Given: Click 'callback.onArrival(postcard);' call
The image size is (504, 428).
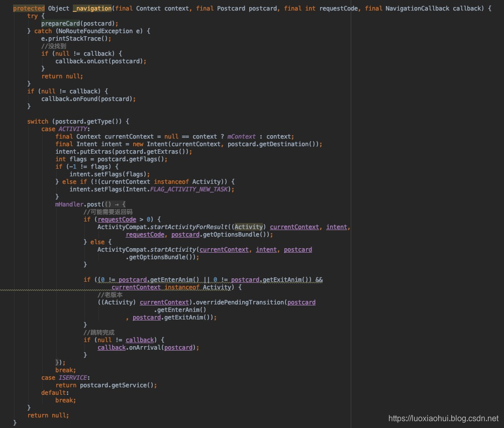Looking at the screenshot, I should pyautogui.click(x=148, y=348).
